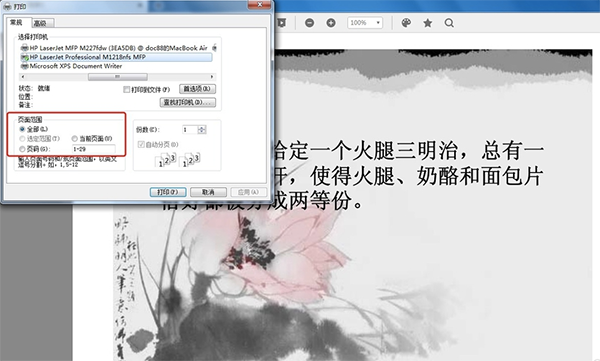Increase copies with the spinner up arrow
The width and height of the screenshot is (600, 361).
[202, 127]
